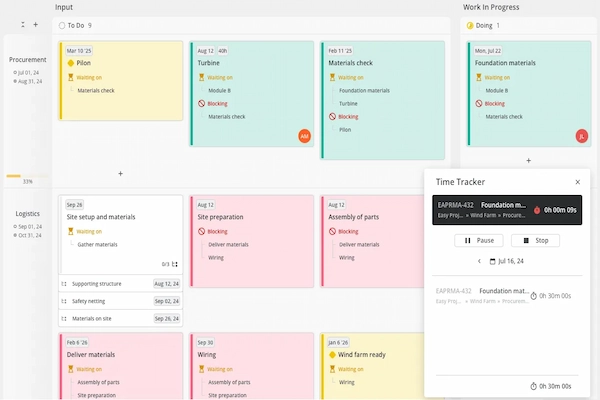Viewport: 600px width, 400px height.
Task: Toggle the To Do column circle
Action: point(62,25)
